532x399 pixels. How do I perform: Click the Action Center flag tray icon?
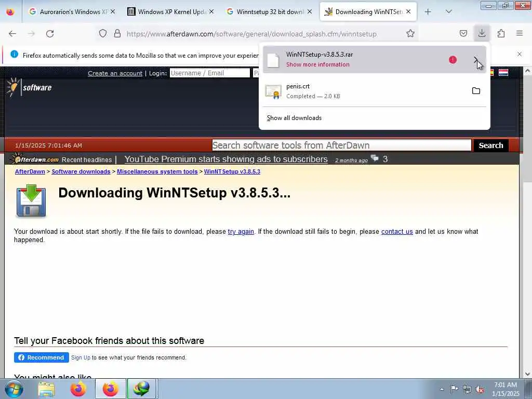click(x=454, y=389)
